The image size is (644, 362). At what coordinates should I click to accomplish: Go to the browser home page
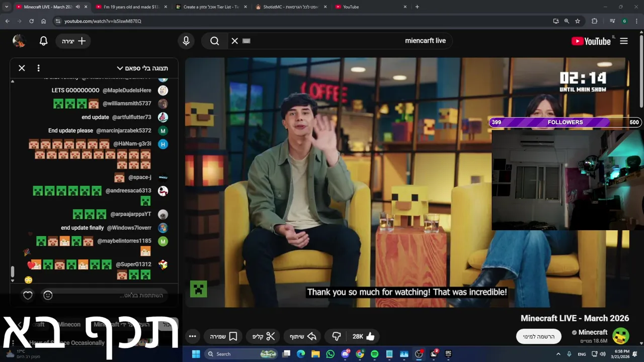click(x=44, y=21)
